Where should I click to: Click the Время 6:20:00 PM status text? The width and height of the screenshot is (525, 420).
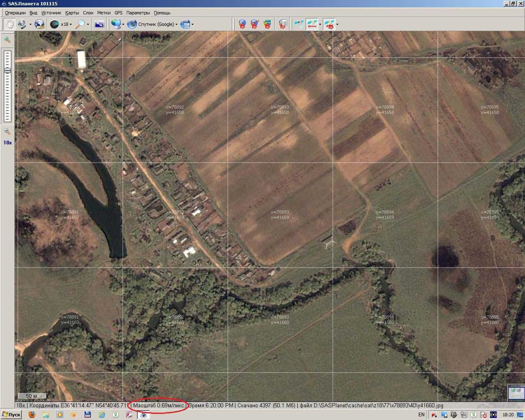[x=211, y=405]
